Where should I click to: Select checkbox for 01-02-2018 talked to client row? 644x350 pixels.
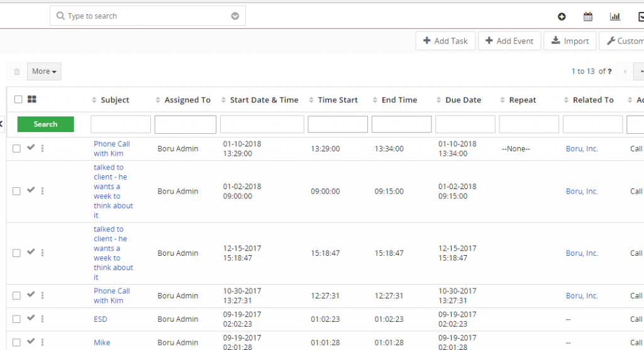[16, 191]
